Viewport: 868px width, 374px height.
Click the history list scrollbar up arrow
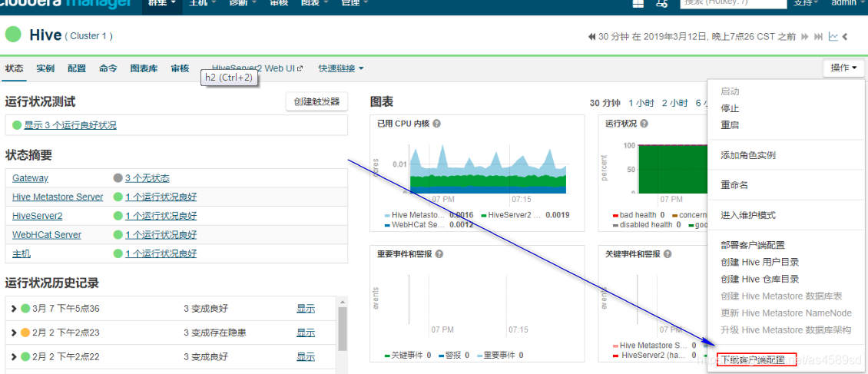click(342, 302)
